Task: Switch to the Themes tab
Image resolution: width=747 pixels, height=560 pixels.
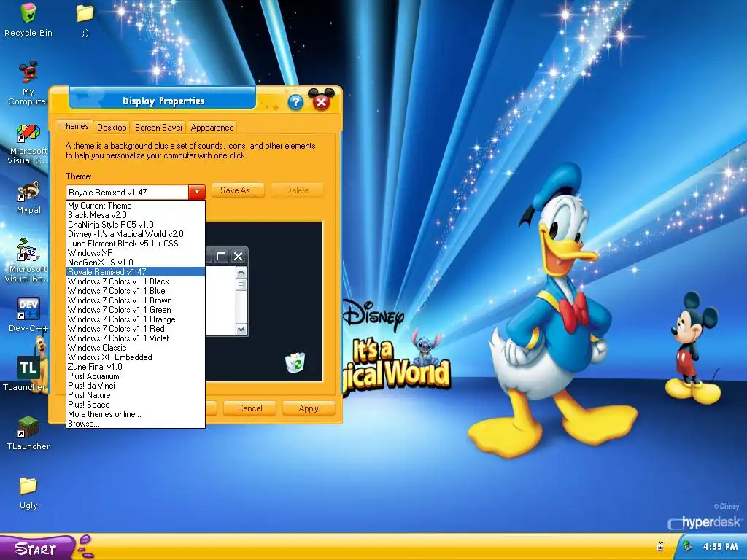Action: [x=74, y=126]
